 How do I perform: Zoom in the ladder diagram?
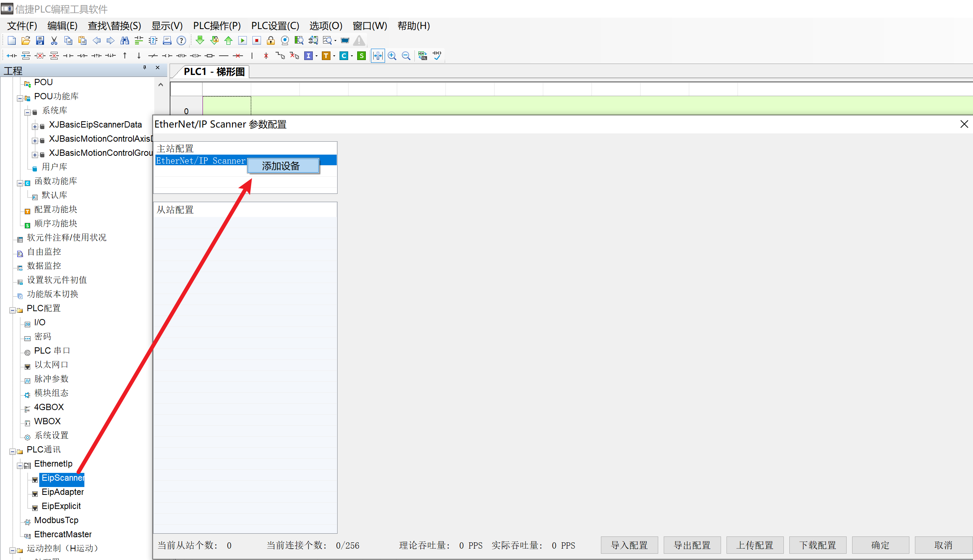click(392, 56)
